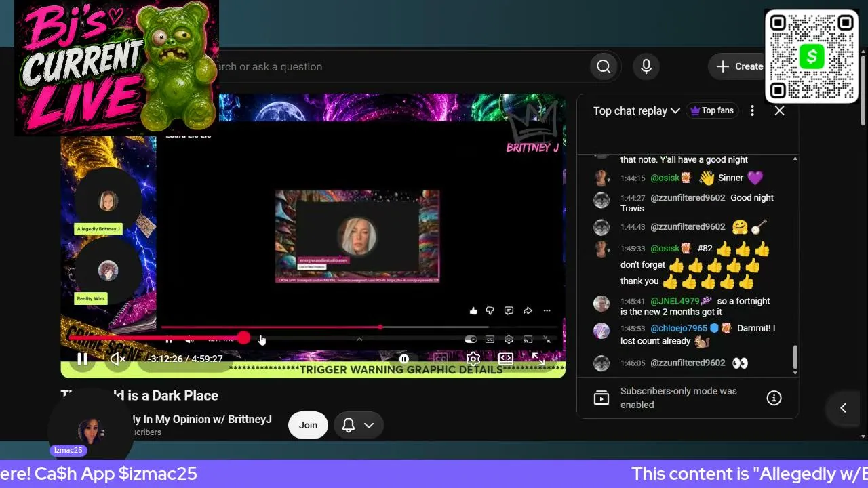Click the TRIGGER WARNING GRAPHIC DETAILS banner text
The image size is (868, 488).
click(x=401, y=369)
